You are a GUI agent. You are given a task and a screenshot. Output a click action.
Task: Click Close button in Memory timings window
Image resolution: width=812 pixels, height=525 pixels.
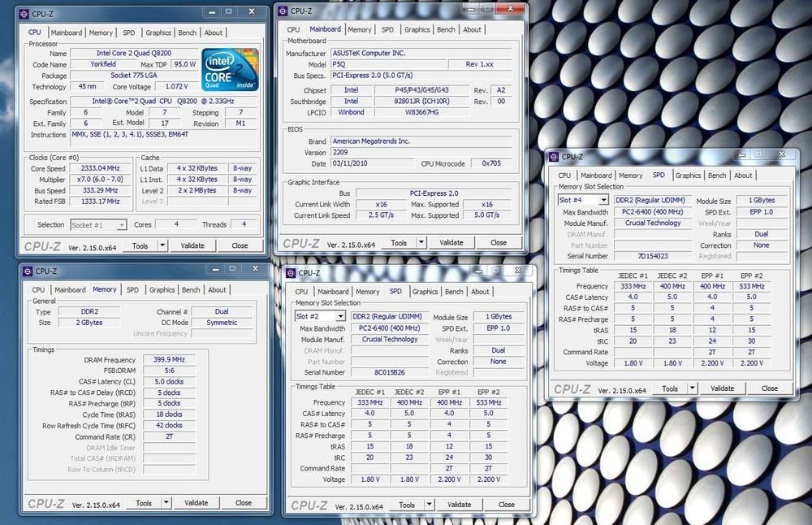[x=244, y=503]
